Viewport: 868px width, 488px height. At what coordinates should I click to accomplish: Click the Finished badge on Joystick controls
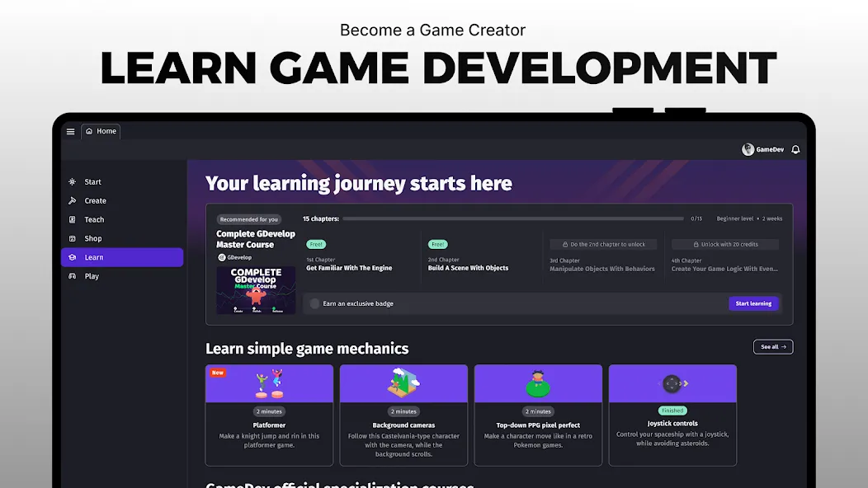pyautogui.click(x=672, y=411)
